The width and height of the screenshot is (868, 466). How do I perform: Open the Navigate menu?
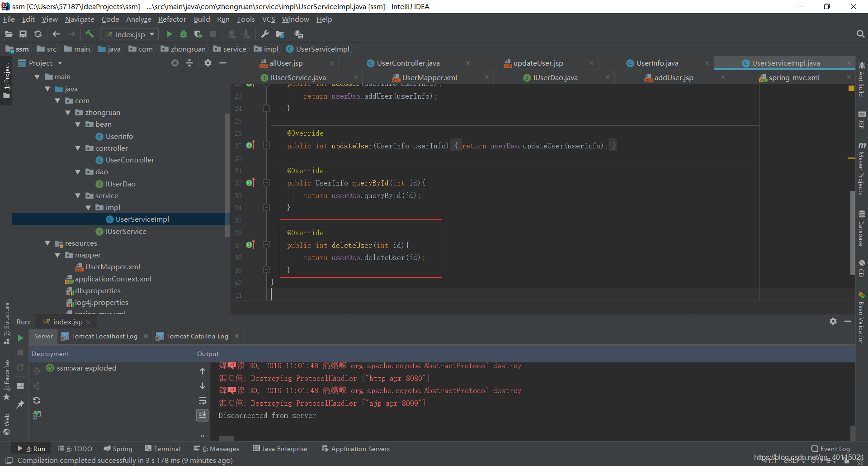80,19
